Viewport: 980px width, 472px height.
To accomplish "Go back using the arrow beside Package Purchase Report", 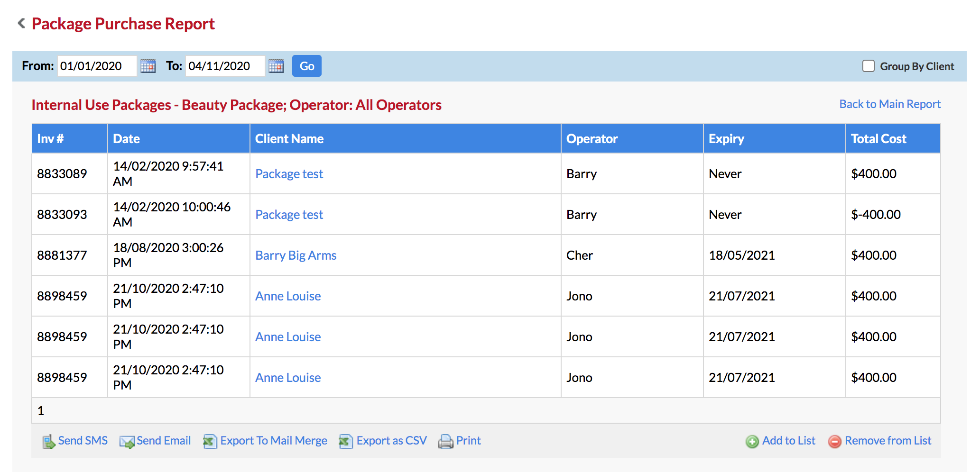I will [x=21, y=23].
